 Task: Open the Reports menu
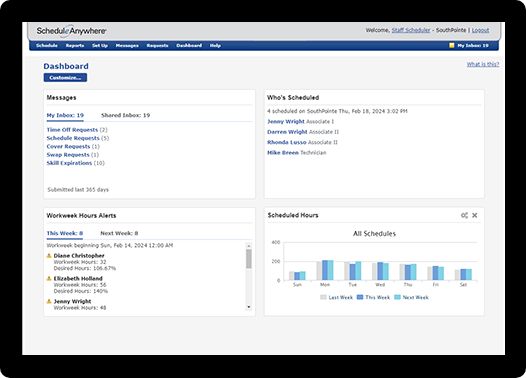click(75, 46)
